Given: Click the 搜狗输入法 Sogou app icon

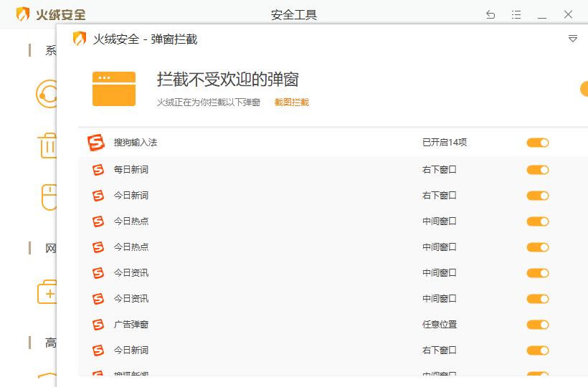Looking at the screenshot, I should tap(96, 143).
